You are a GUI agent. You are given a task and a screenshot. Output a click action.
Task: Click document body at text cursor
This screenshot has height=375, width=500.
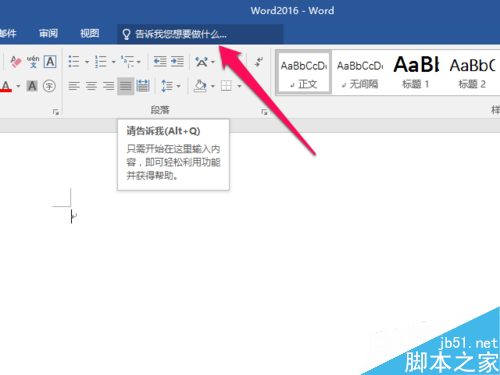72,216
